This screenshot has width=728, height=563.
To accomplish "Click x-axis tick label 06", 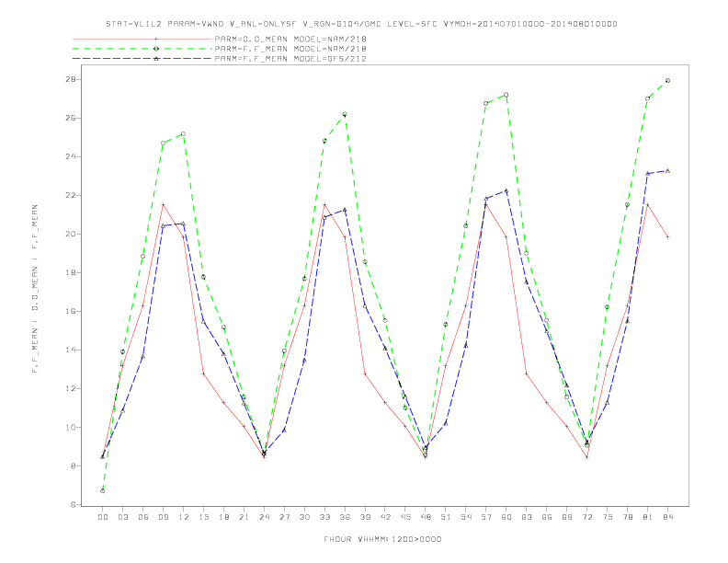I will [143, 517].
